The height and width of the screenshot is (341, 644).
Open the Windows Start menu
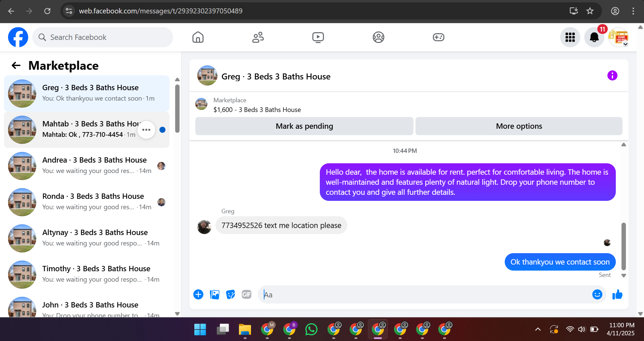click(200, 329)
